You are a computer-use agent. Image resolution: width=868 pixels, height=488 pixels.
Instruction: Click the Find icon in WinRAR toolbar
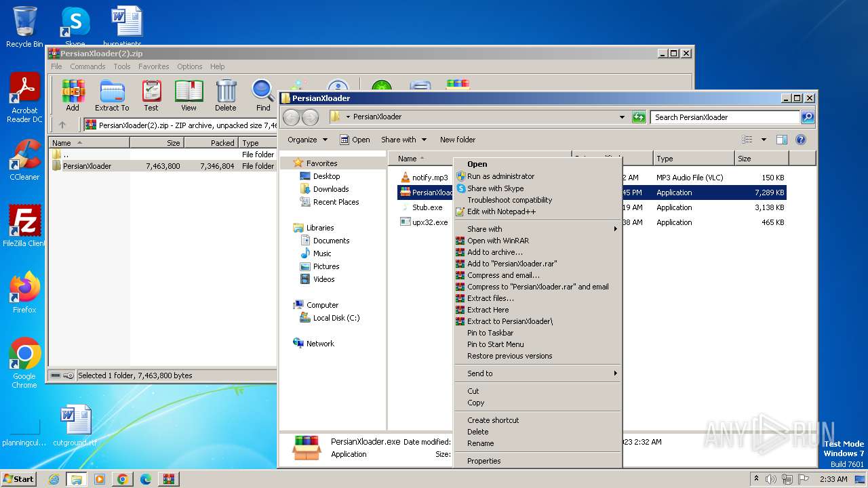(x=263, y=96)
